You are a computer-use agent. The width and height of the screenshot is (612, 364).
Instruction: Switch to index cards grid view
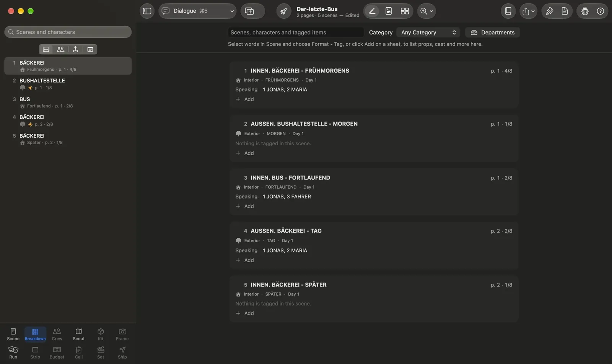click(405, 11)
